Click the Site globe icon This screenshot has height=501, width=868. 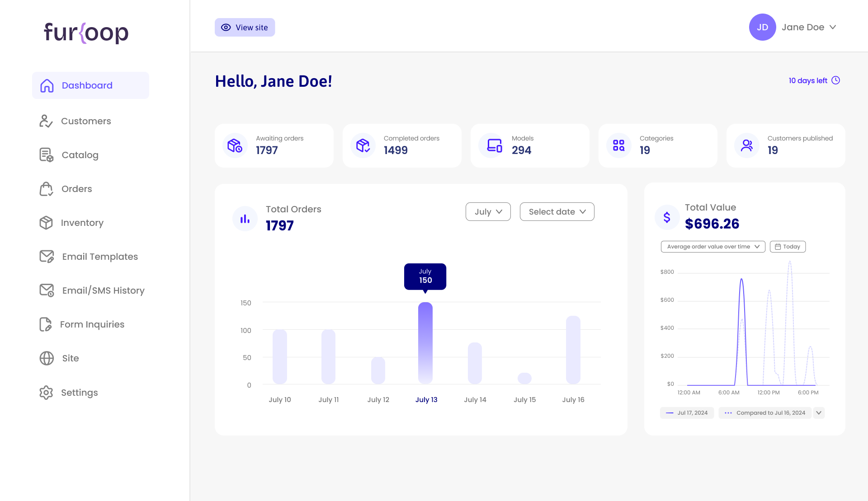[x=47, y=358]
